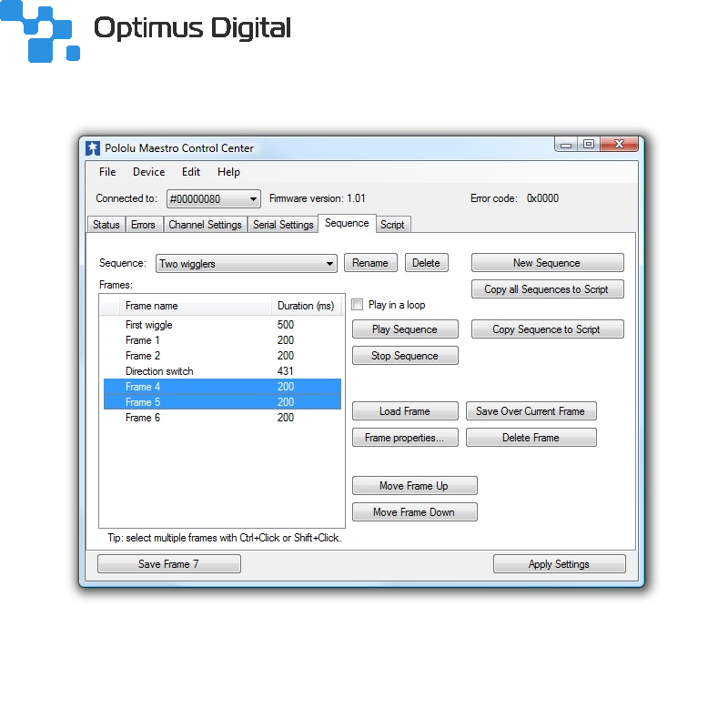This screenshot has width=728, height=728.
Task: Click the 500 duration value of First wiggle
Action: pos(286,325)
